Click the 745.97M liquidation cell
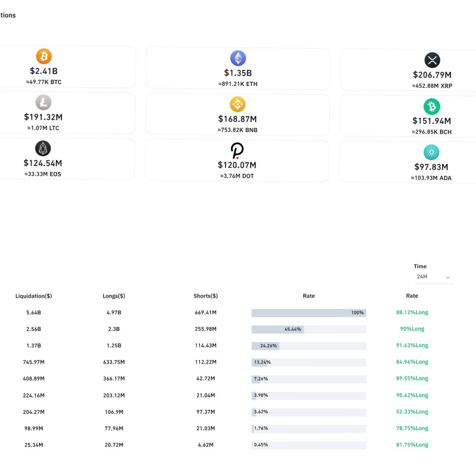476x476 pixels. tap(34, 362)
